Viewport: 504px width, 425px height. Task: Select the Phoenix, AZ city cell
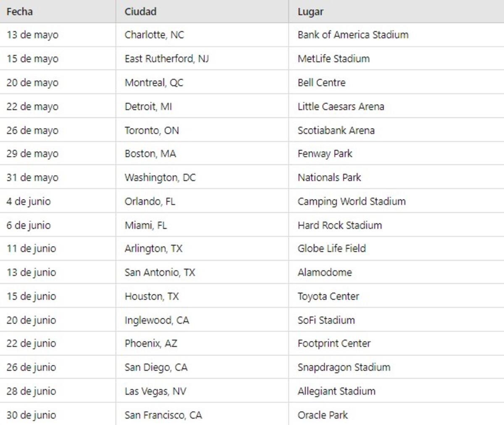pyautogui.click(x=151, y=344)
